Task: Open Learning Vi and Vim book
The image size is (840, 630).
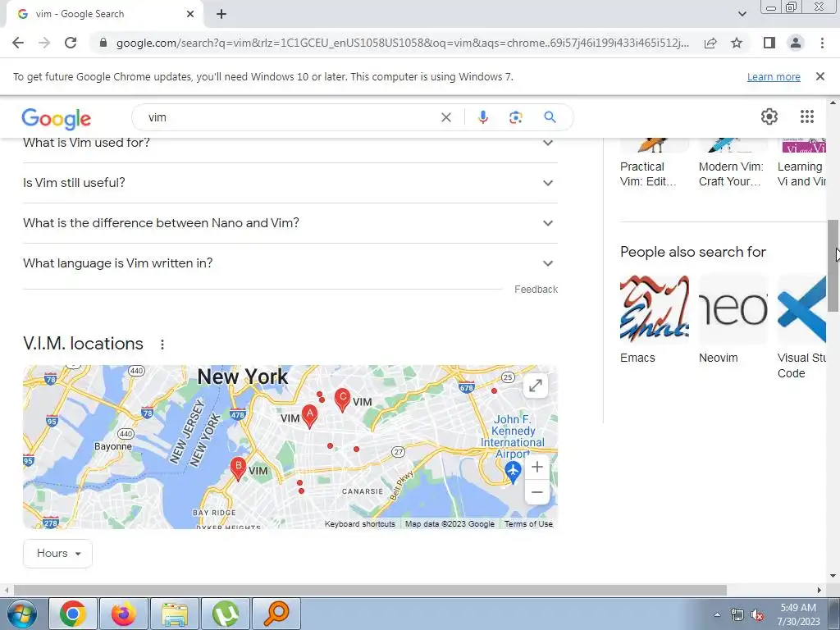Action: (801, 163)
